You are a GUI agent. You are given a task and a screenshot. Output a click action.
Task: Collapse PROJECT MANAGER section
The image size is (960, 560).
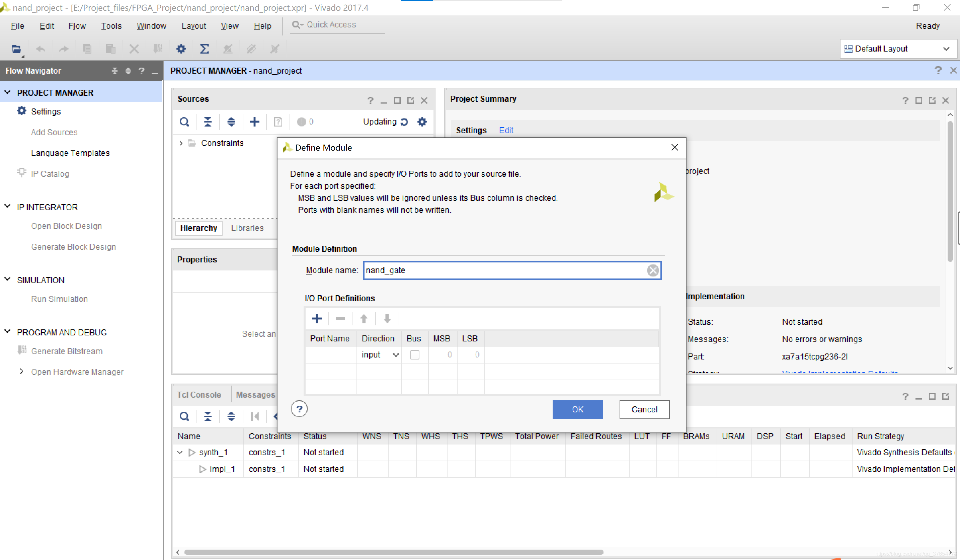click(7, 93)
